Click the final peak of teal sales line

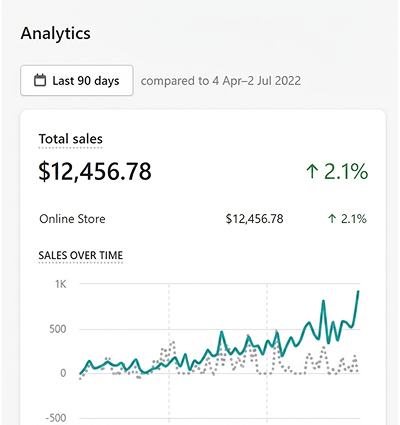(x=358, y=292)
